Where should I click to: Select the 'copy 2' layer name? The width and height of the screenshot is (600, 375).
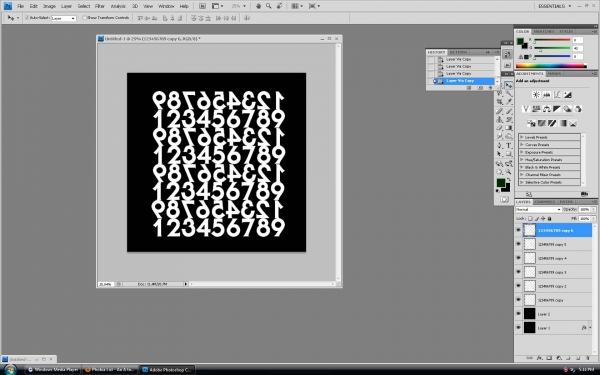pos(552,286)
